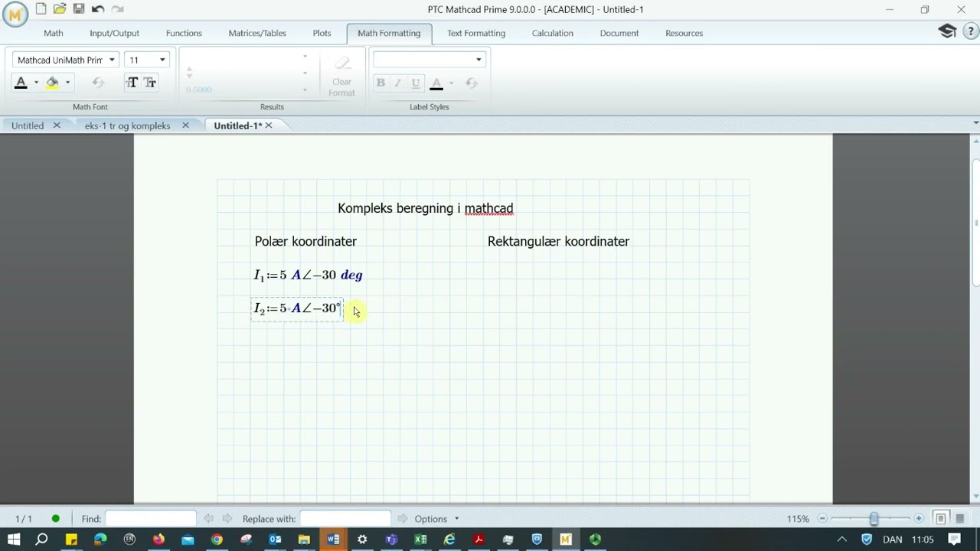This screenshot has width=980, height=551.
Task: Select the Text Formatting ribbon tab
Action: 476,33
